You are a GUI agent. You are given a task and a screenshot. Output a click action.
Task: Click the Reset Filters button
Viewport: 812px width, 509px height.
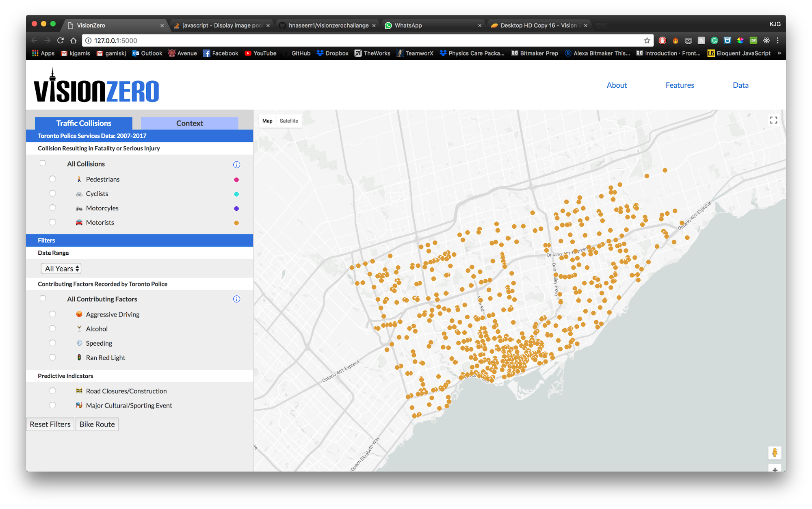50,424
